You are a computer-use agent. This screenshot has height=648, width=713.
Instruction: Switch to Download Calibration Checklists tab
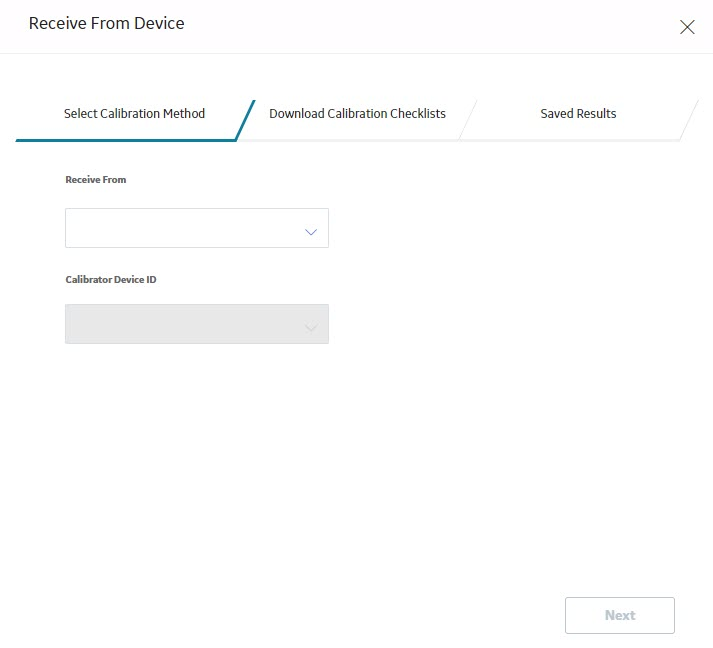tap(357, 113)
